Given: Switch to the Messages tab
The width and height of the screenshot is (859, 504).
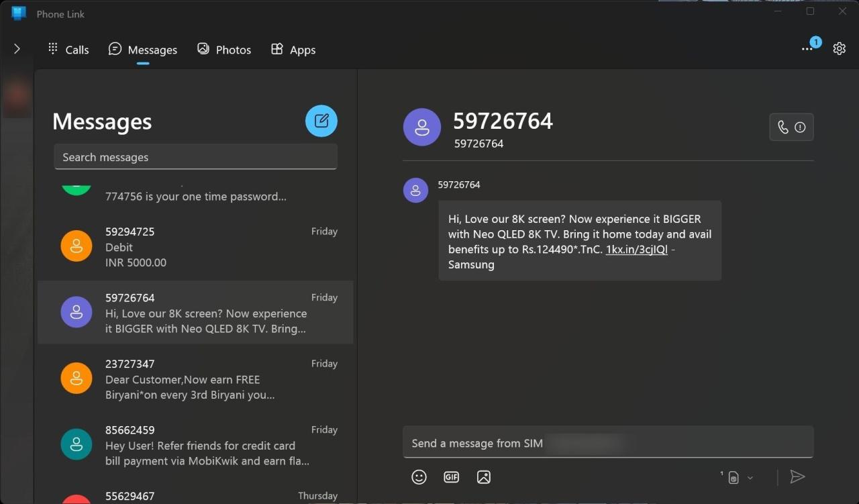Looking at the screenshot, I should pyautogui.click(x=143, y=50).
